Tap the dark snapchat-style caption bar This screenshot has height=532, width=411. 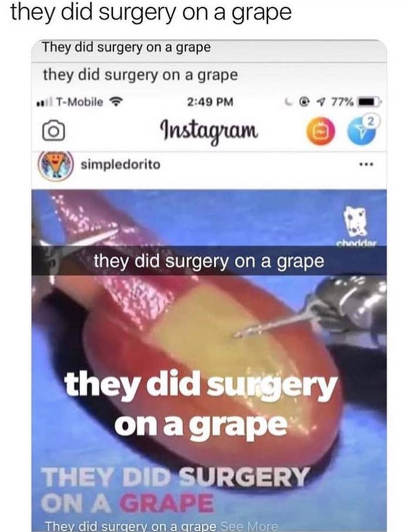click(209, 261)
